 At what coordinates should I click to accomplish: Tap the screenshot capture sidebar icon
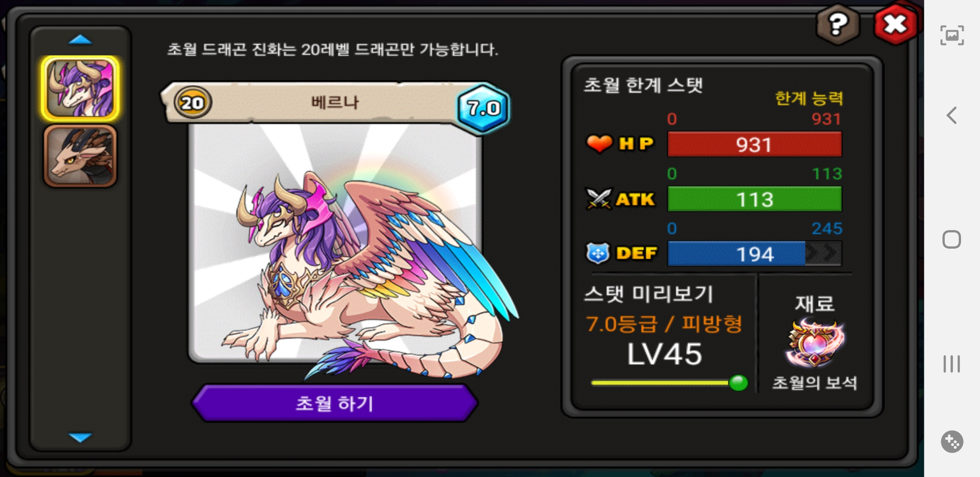coord(952,35)
